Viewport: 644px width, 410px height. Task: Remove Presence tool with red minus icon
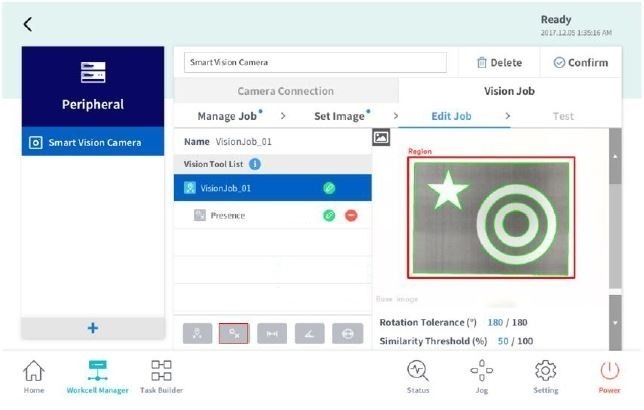click(351, 215)
